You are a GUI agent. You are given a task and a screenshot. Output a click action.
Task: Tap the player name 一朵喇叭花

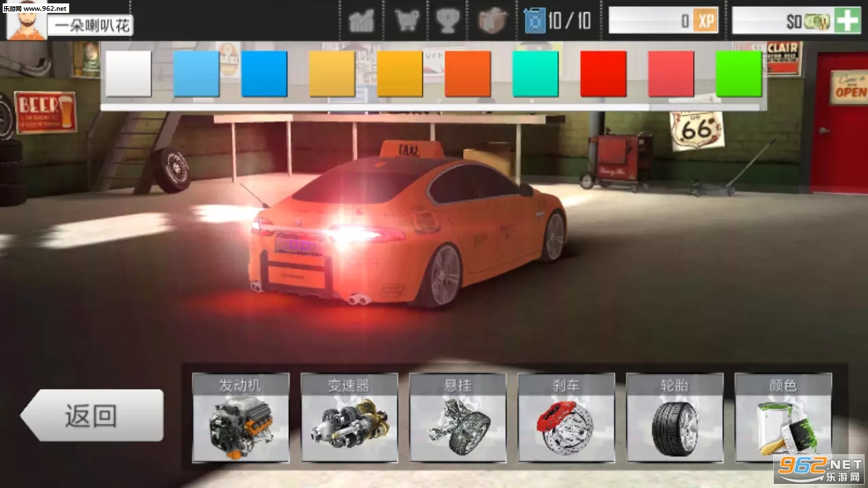tap(90, 26)
